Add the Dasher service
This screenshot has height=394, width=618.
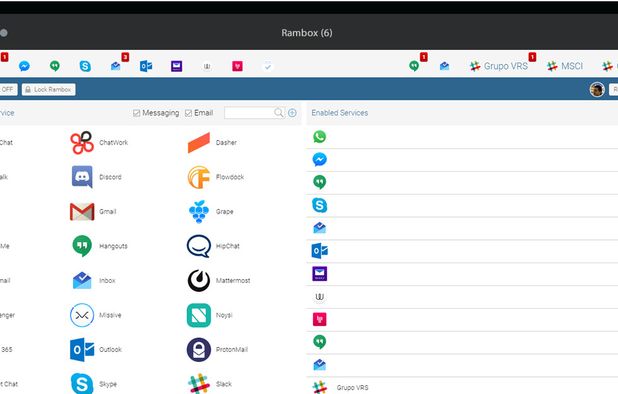(x=212, y=142)
